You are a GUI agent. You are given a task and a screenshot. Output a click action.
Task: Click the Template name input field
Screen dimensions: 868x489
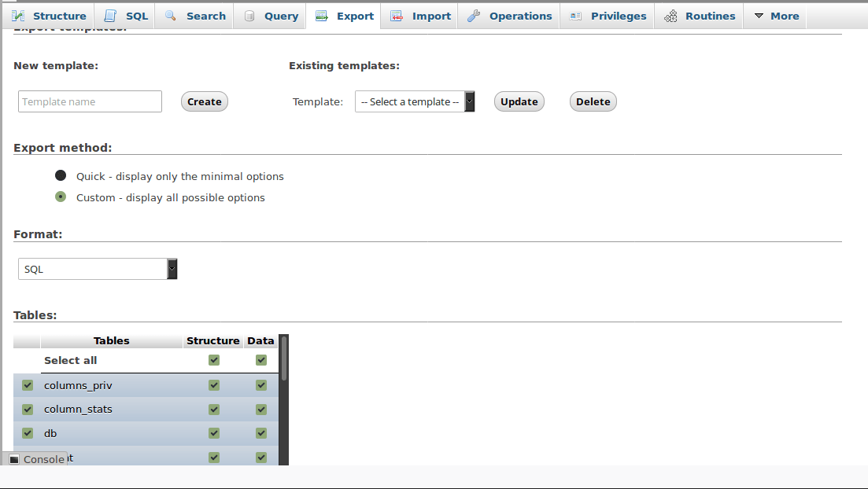(x=89, y=101)
